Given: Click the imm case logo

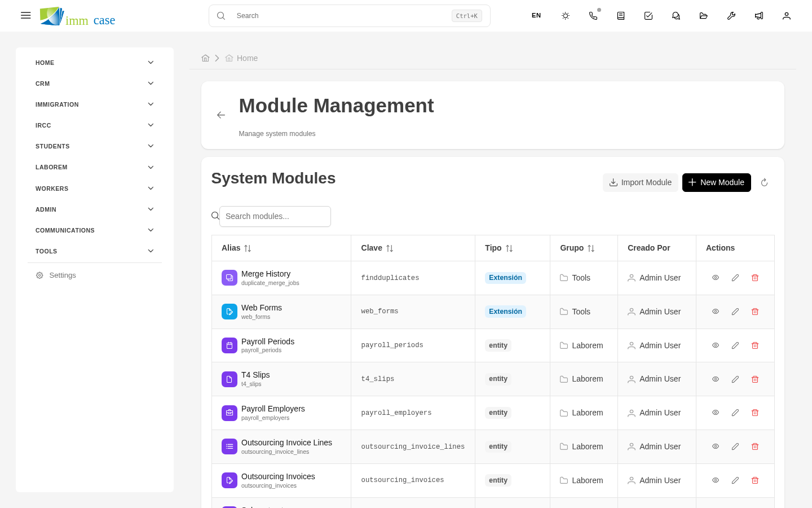Looking at the screenshot, I should [77, 17].
